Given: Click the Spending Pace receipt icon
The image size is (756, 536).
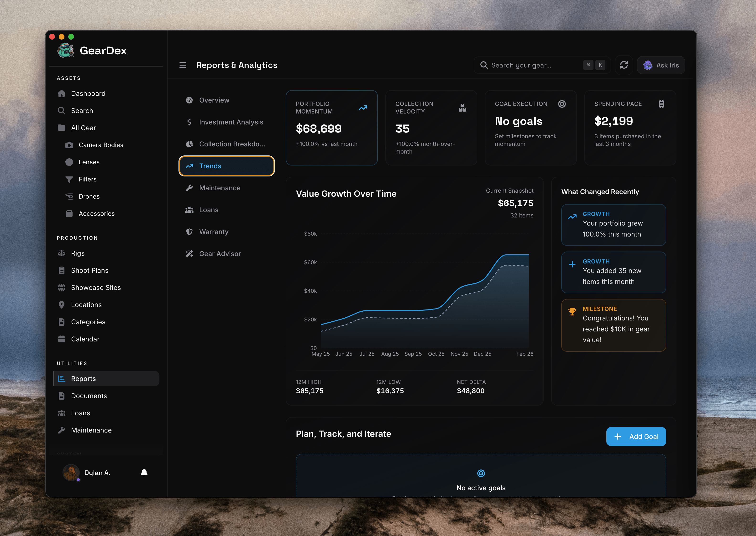Looking at the screenshot, I should 661,104.
